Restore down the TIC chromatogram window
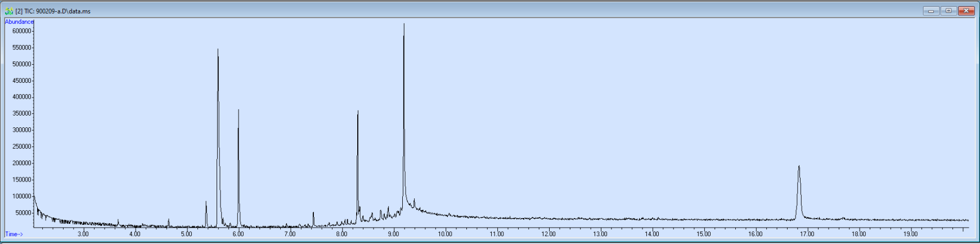980x244 pixels. (x=948, y=11)
